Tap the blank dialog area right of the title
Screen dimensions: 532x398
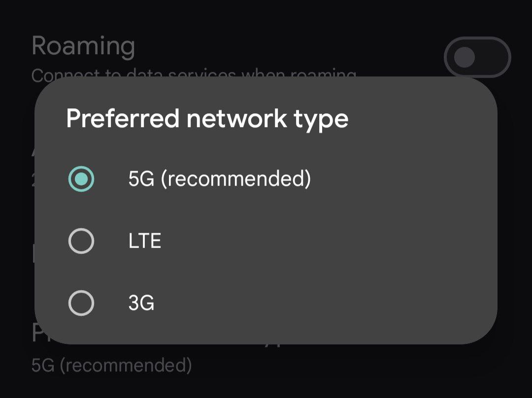(424, 119)
